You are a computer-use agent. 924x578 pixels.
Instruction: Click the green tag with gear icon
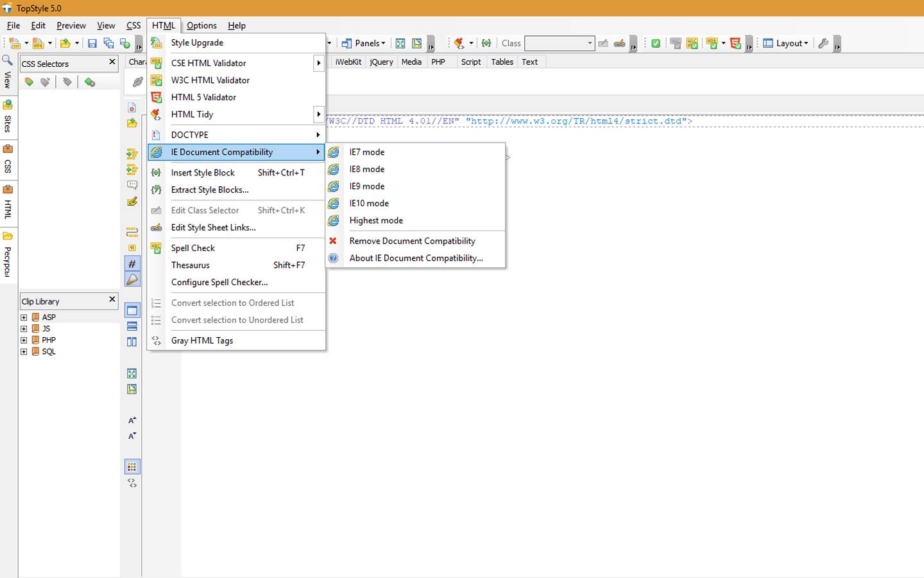click(90, 82)
